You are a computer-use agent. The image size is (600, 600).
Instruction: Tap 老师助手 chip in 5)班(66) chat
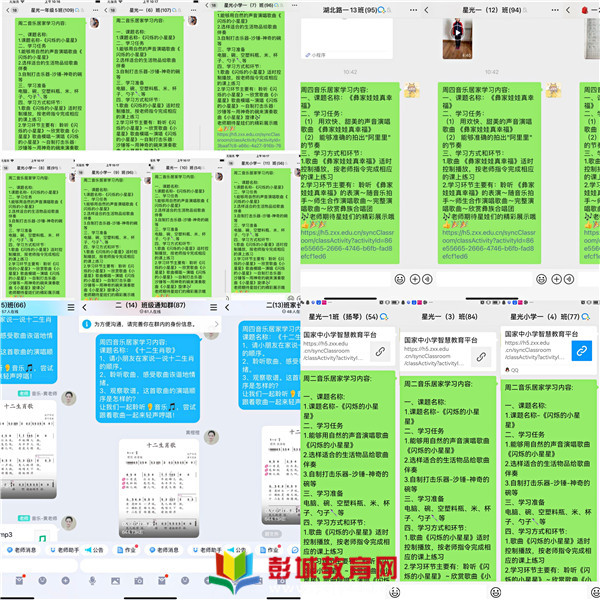click(x=64, y=549)
